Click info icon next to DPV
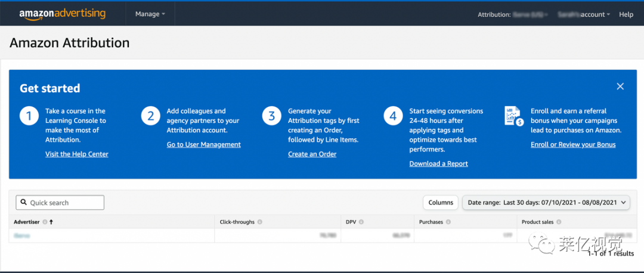This screenshot has width=644, height=273. 361,222
